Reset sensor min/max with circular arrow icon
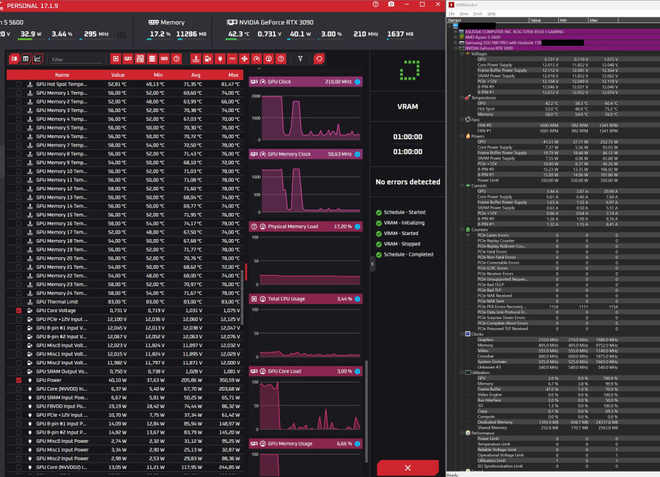660x477 pixels. tap(319, 59)
